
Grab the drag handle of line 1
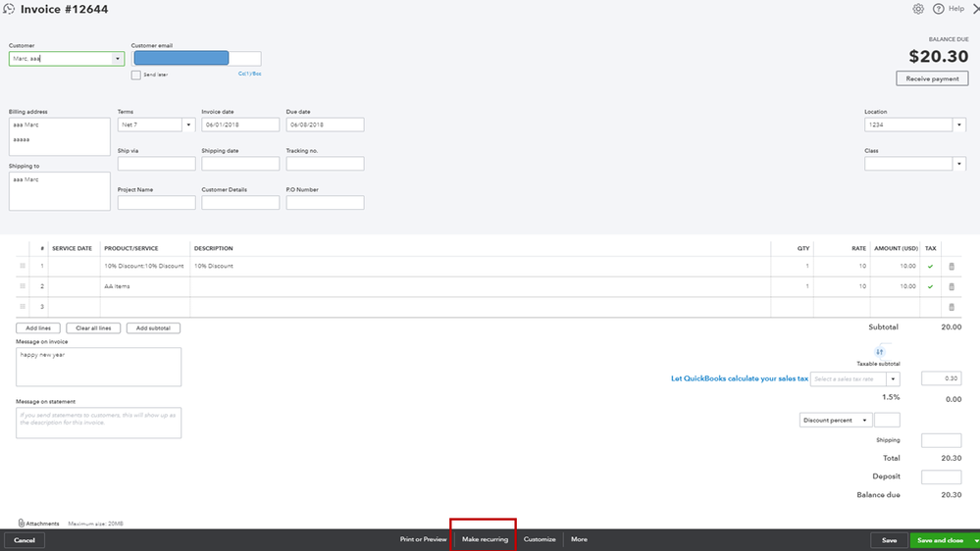23,266
